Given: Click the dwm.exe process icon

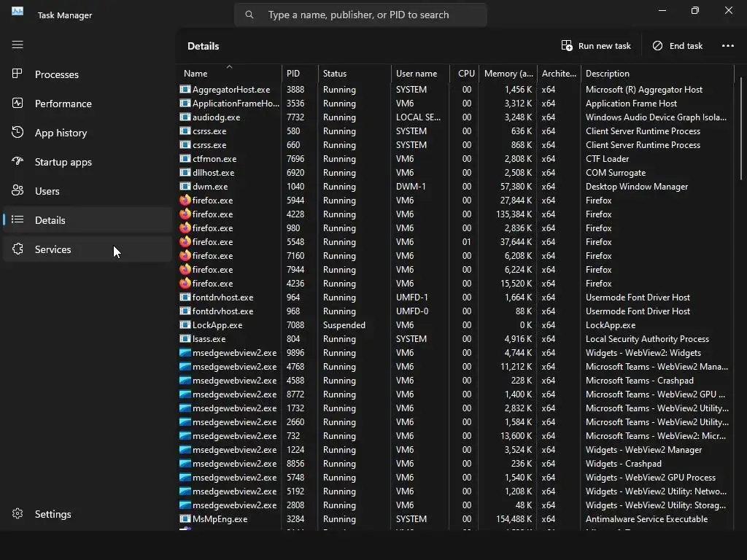Looking at the screenshot, I should [185, 186].
